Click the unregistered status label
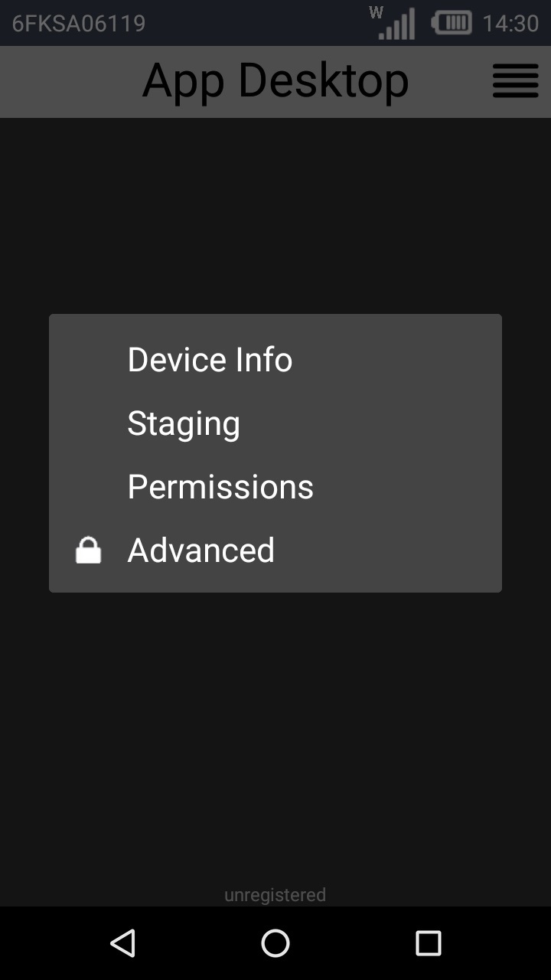 275,894
